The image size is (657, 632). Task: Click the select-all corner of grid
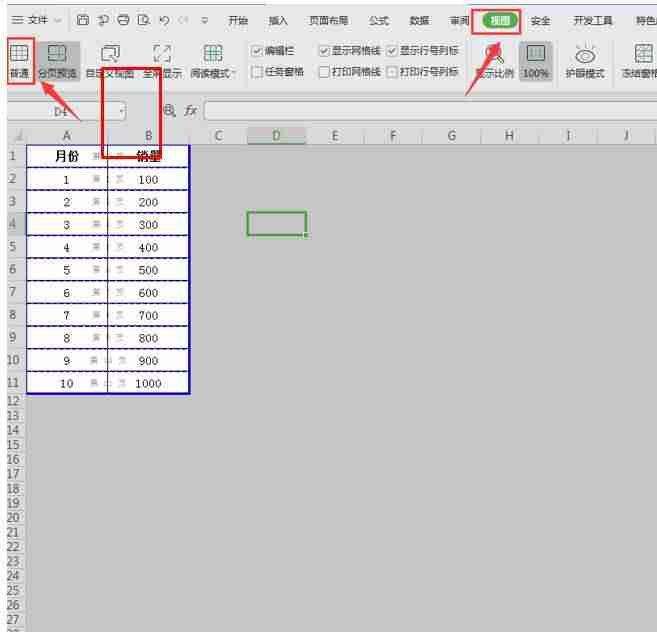(18, 136)
